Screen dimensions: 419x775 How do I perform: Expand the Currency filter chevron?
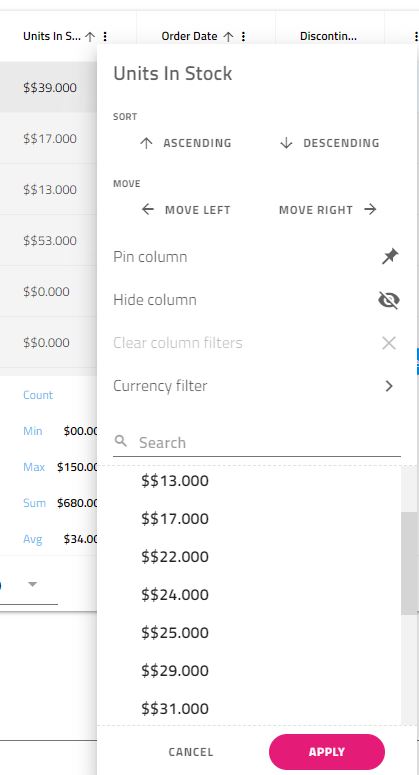[x=389, y=386]
